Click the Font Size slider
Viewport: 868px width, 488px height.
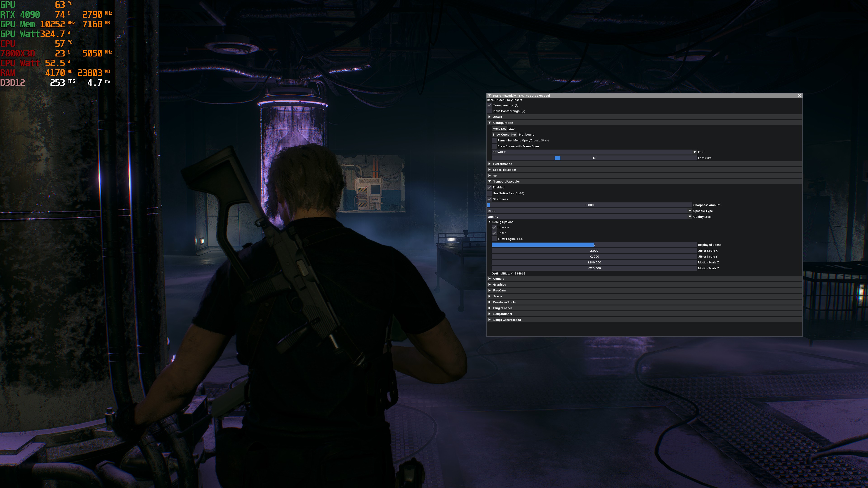(x=594, y=158)
